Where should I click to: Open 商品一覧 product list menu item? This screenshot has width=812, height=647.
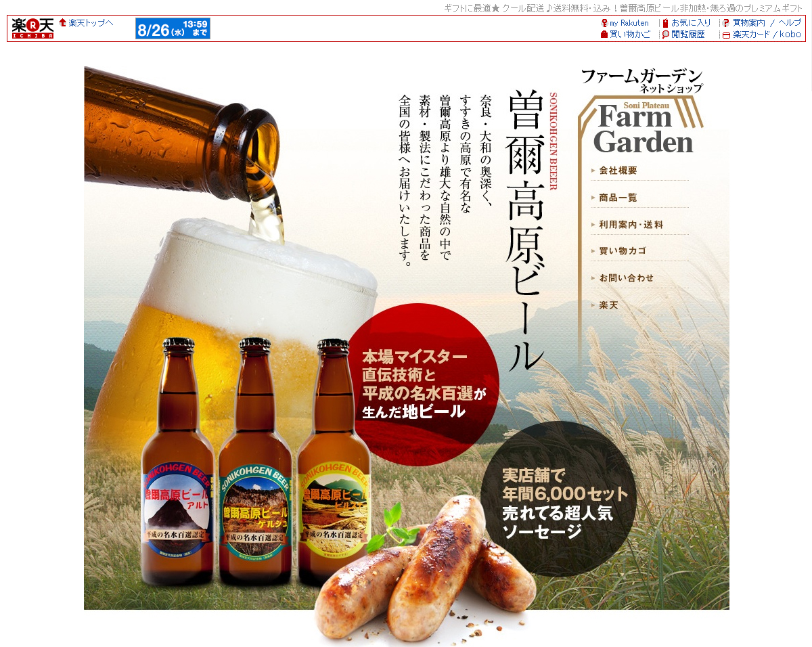tap(618, 198)
